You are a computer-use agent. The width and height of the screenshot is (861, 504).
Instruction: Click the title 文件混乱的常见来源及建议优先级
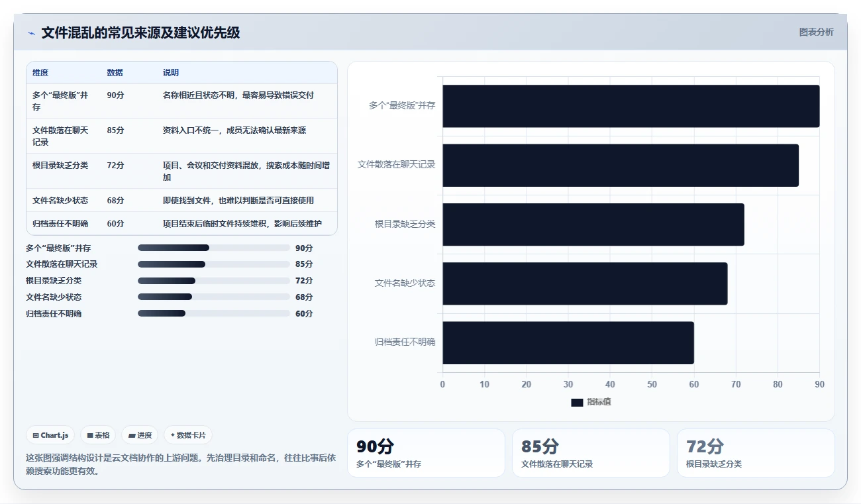(x=140, y=32)
